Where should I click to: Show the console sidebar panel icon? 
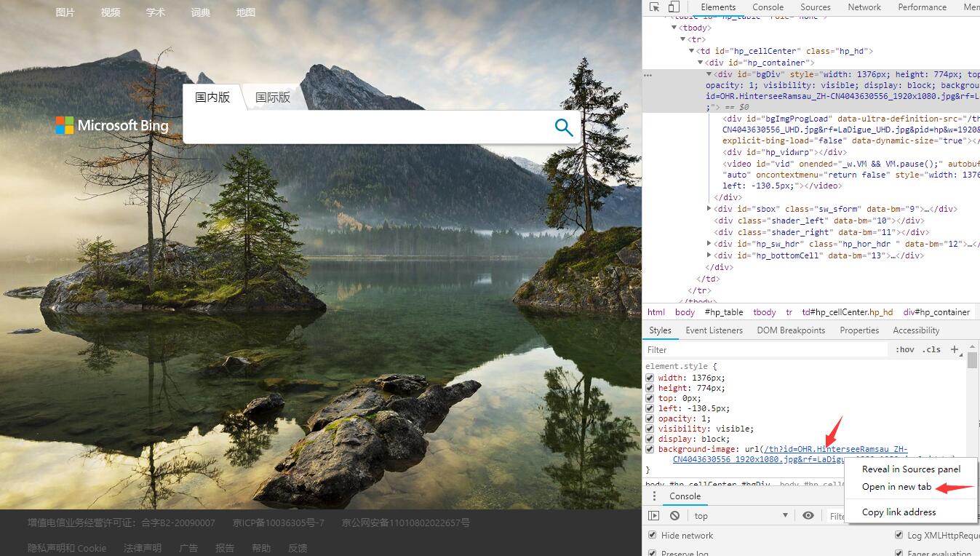coord(654,515)
